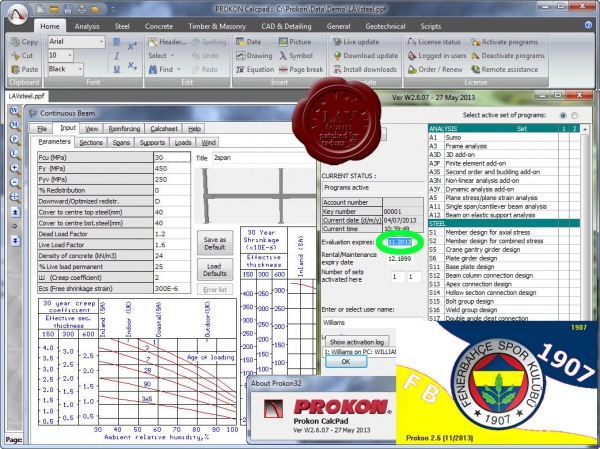The image size is (600, 449).
Task: Insert a Drawing from the ribbon
Action: [254, 56]
